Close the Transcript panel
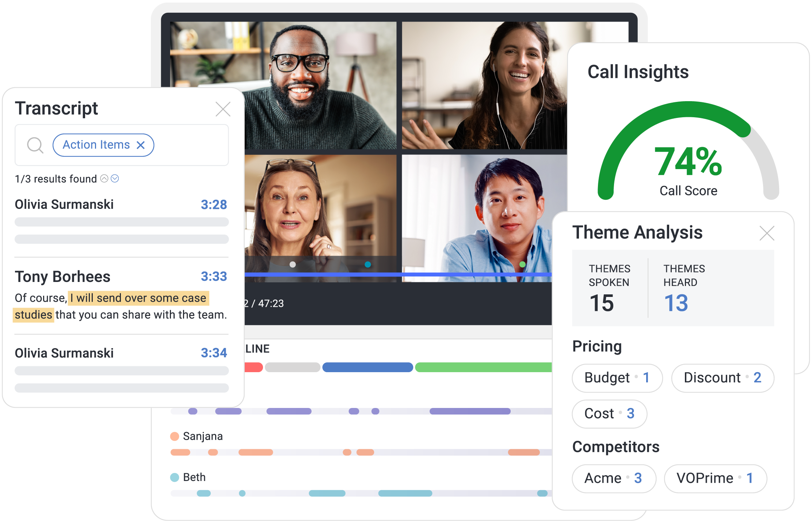 (223, 109)
